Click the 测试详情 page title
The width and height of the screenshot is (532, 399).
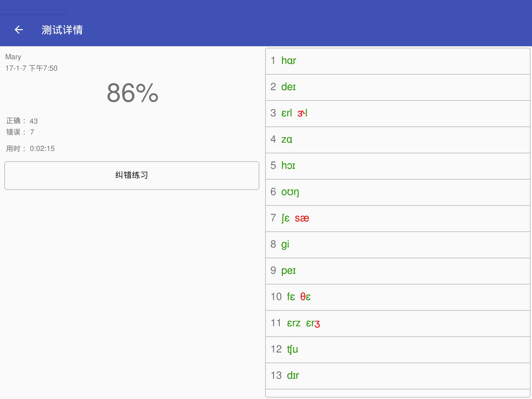click(x=62, y=30)
